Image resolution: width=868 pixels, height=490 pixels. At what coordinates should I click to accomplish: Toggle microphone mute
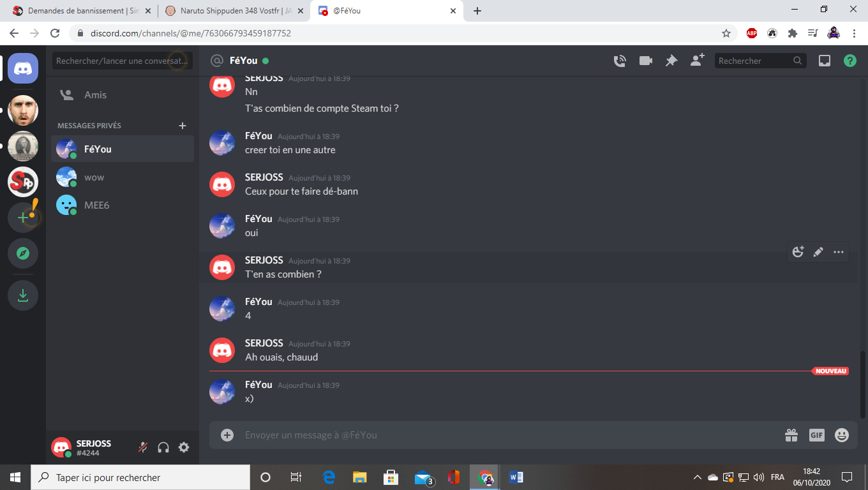tap(143, 447)
